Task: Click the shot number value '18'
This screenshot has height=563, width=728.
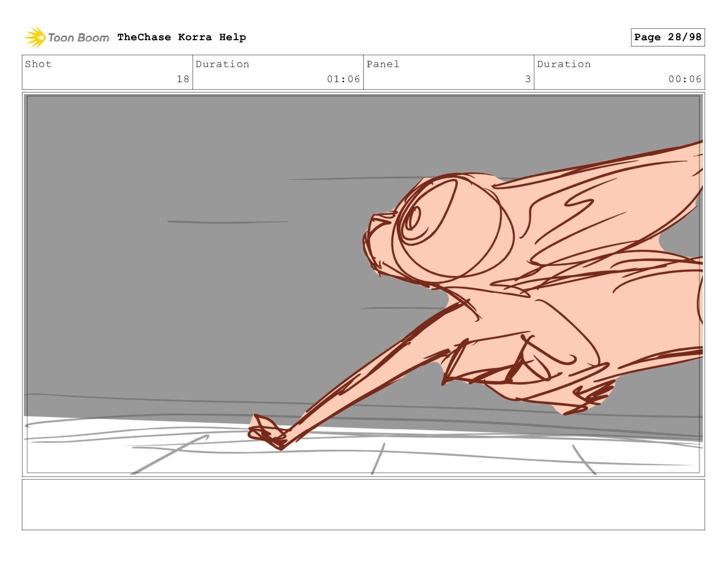Action: click(183, 79)
